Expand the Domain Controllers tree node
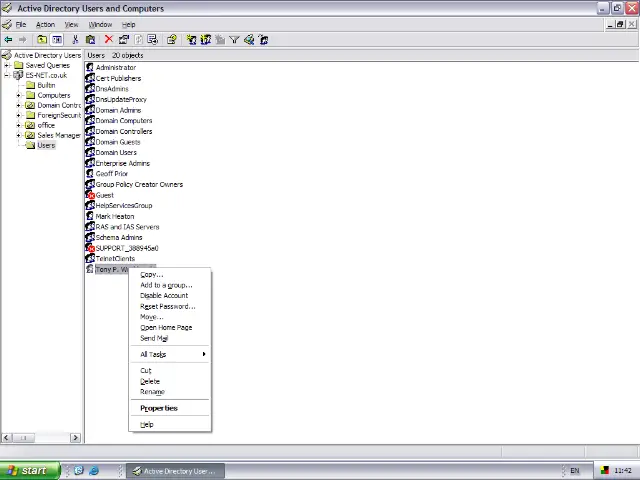The width and height of the screenshot is (640, 480). [x=18, y=105]
